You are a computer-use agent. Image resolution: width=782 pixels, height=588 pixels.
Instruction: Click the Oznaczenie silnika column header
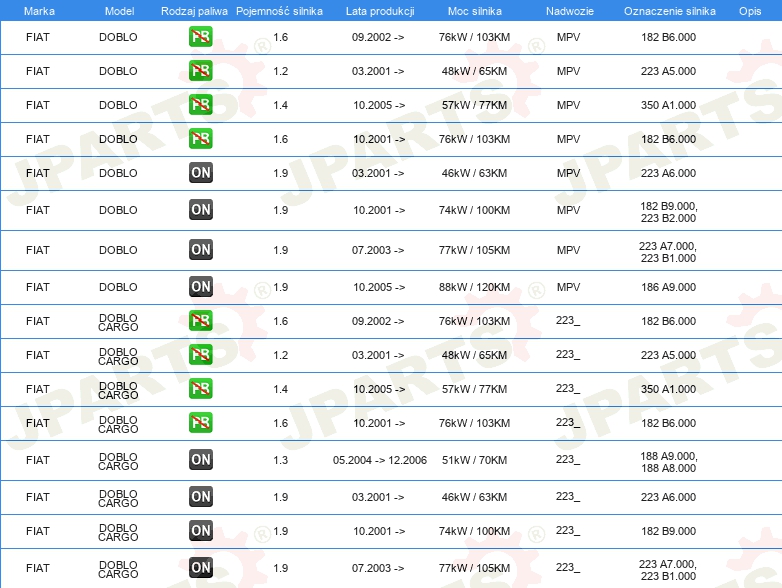pyautogui.click(x=669, y=11)
